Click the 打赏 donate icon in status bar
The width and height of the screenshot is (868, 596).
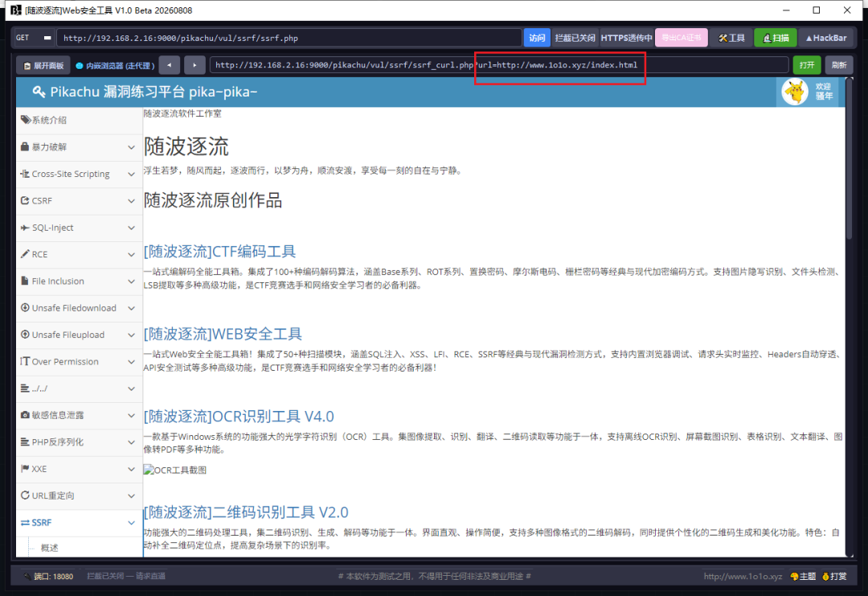(x=834, y=576)
